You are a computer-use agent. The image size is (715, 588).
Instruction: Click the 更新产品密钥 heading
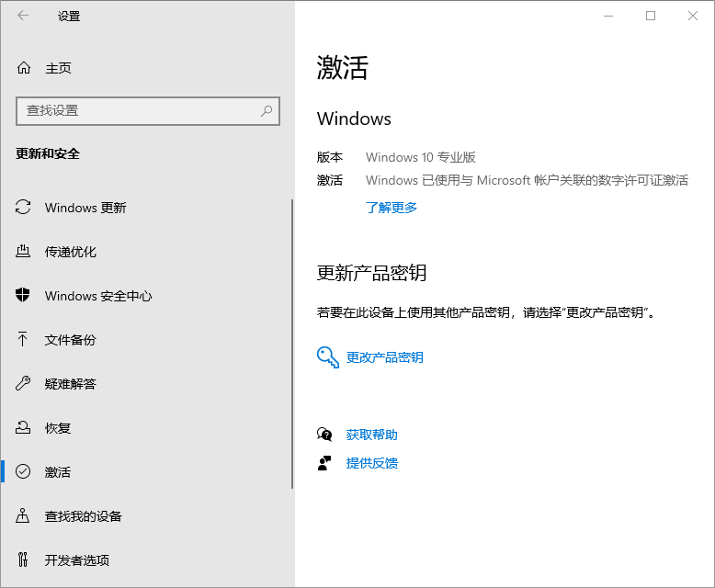pyautogui.click(x=371, y=273)
